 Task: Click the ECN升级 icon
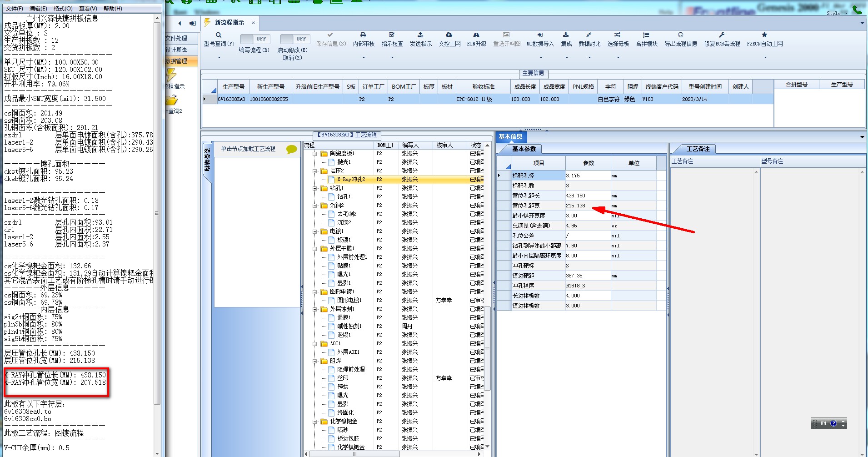pos(476,35)
